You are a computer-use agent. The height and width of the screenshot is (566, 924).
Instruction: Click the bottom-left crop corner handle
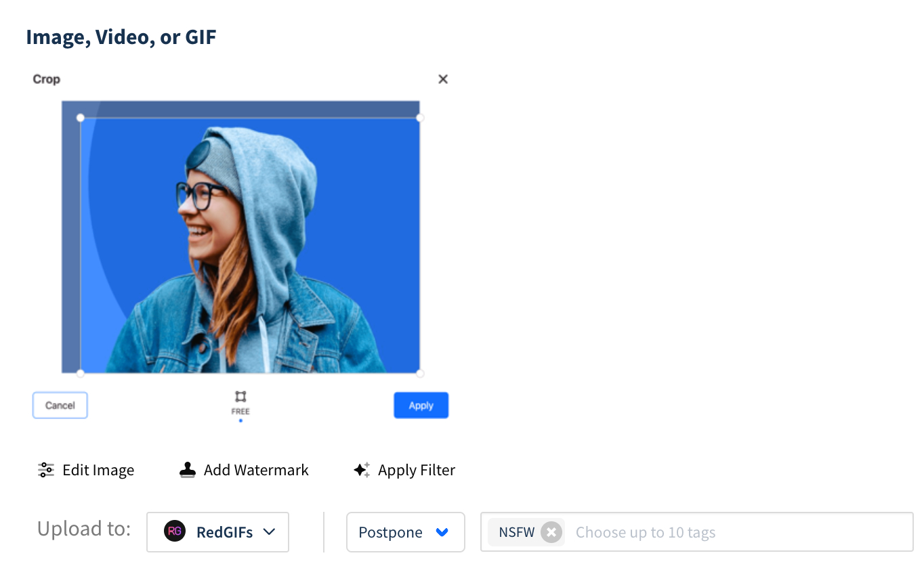coord(81,373)
